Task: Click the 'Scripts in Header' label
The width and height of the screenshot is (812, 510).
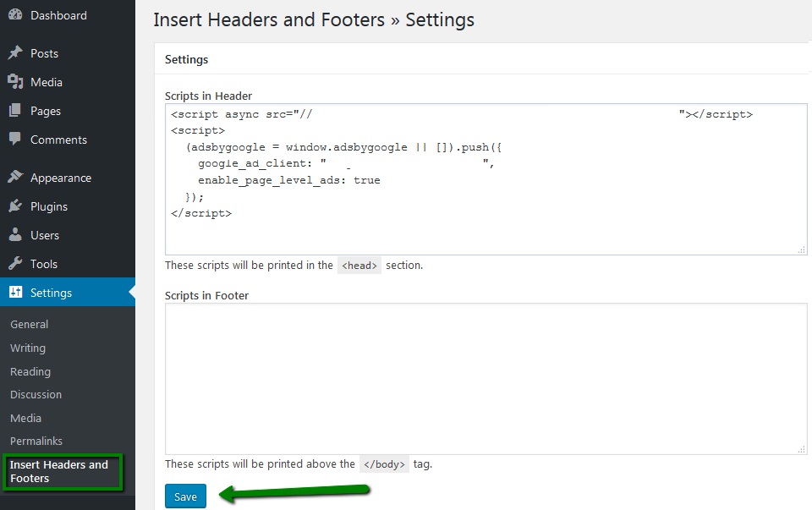Action: pos(208,96)
